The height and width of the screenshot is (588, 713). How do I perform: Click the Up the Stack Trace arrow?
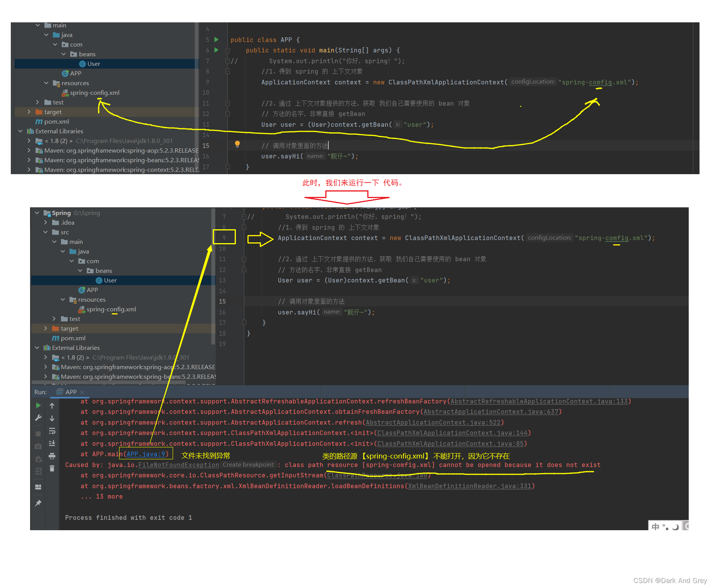click(x=52, y=405)
